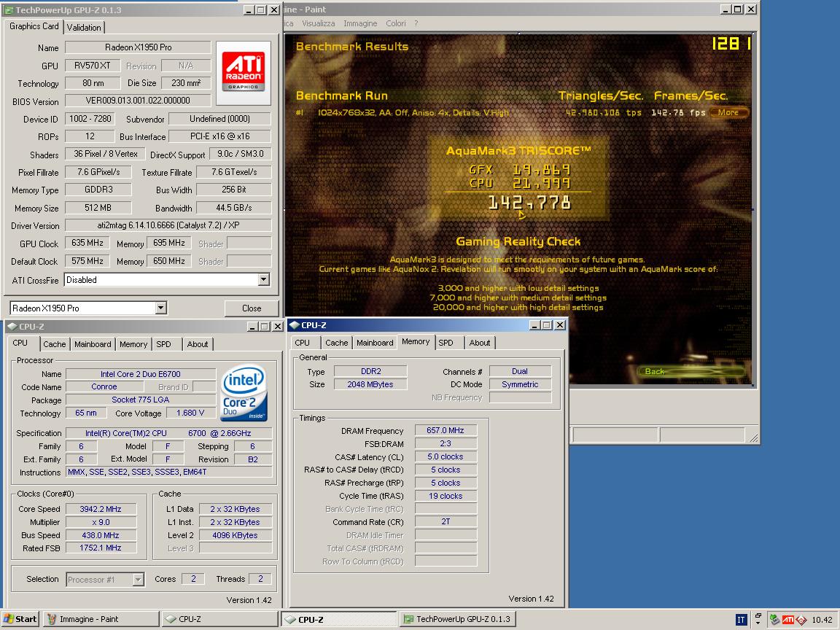Click the taskbar clock showing 10.42
Screen dimensions: 840x630
[x=822, y=620]
